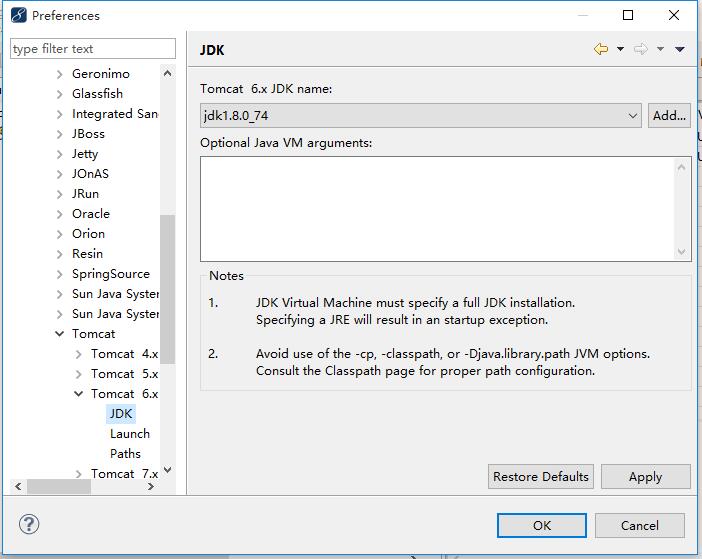This screenshot has width=702, height=559.
Task: Open the back history dropdown arrow
Action: point(621,48)
